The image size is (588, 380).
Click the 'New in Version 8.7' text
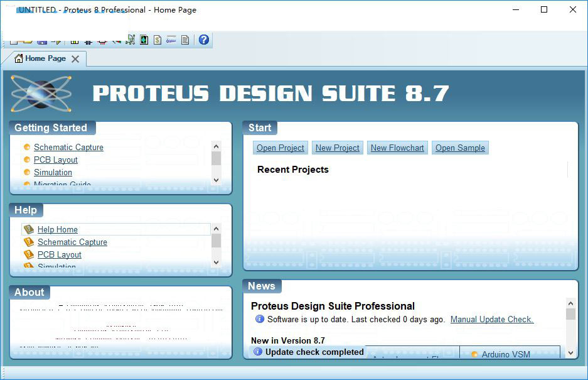pos(288,340)
